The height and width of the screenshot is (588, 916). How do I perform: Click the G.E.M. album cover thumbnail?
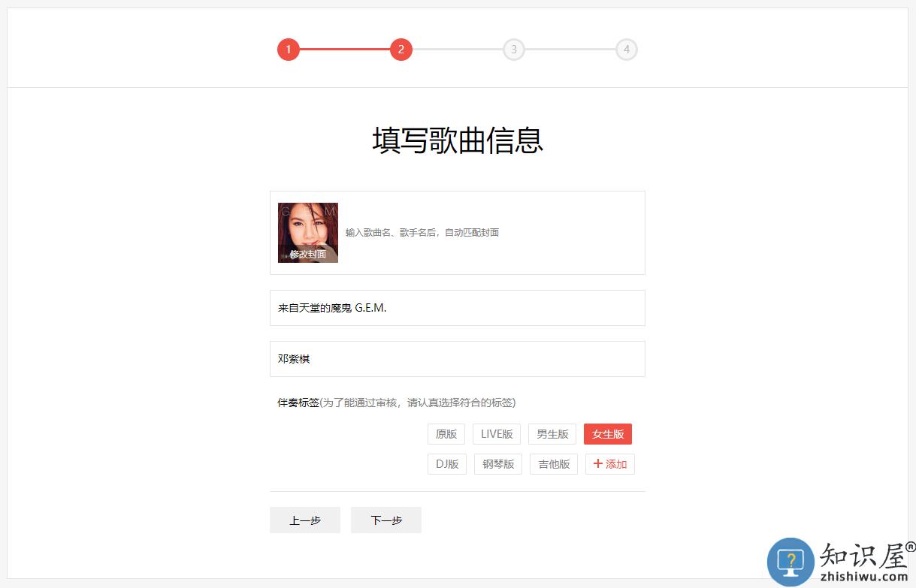(308, 225)
